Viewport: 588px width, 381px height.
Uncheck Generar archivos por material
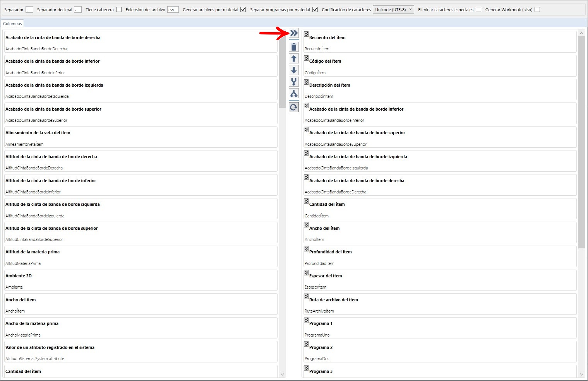(x=243, y=10)
